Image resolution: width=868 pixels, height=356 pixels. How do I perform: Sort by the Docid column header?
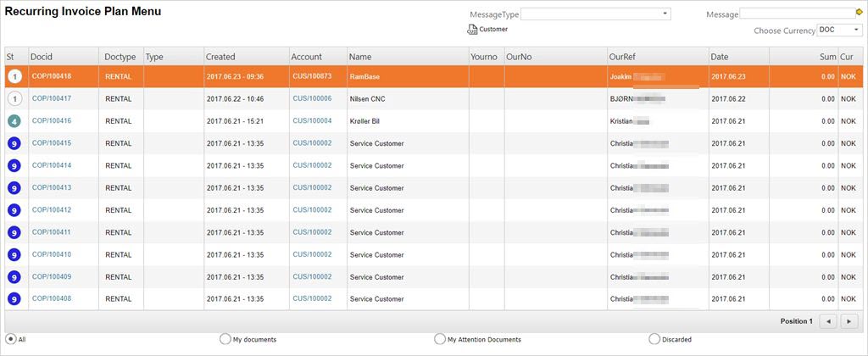click(42, 57)
